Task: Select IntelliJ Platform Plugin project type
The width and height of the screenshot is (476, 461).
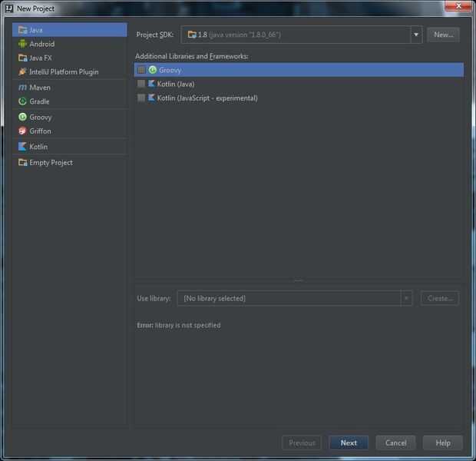Action: 70,71
